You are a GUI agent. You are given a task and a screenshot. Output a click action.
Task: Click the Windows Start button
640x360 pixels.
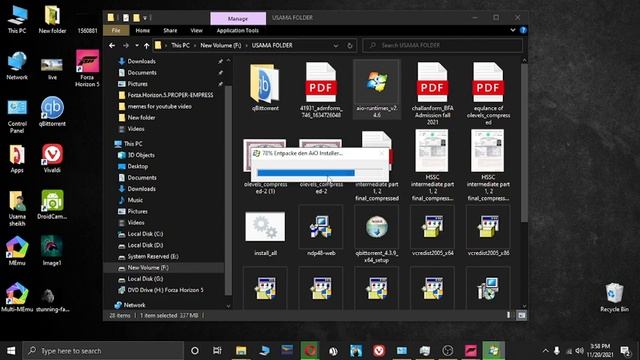(11, 351)
